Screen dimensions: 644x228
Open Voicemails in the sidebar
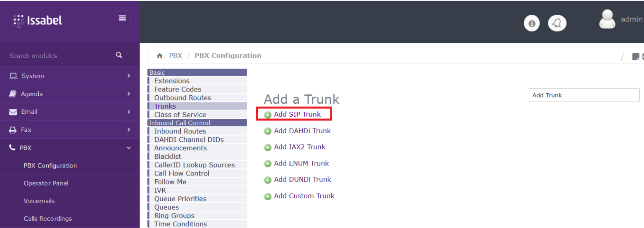pos(39,201)
